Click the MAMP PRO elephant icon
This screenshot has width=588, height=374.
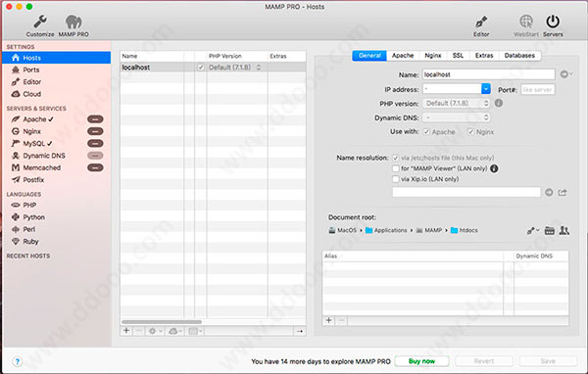pyautogui.click(x=73, y=22)
